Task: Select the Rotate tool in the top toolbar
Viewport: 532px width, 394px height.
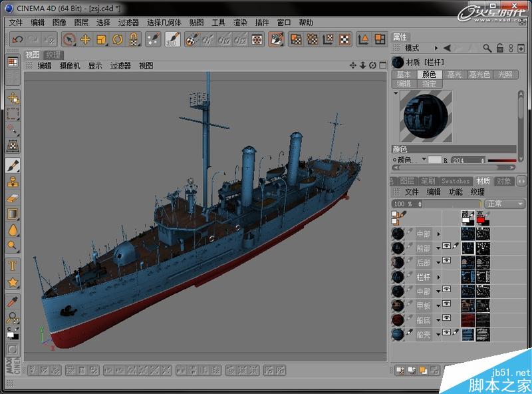Action: click(x=118, y=39)
